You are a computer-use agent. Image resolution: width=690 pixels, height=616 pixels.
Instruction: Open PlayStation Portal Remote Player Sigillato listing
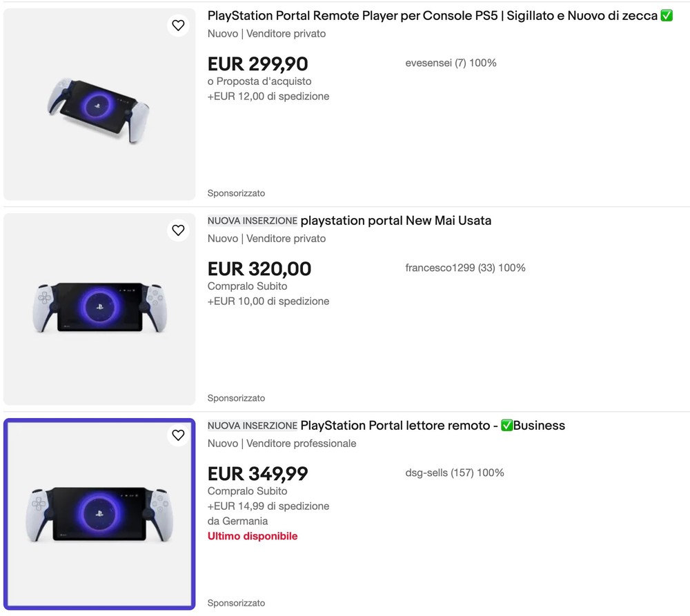pos(433,16)
